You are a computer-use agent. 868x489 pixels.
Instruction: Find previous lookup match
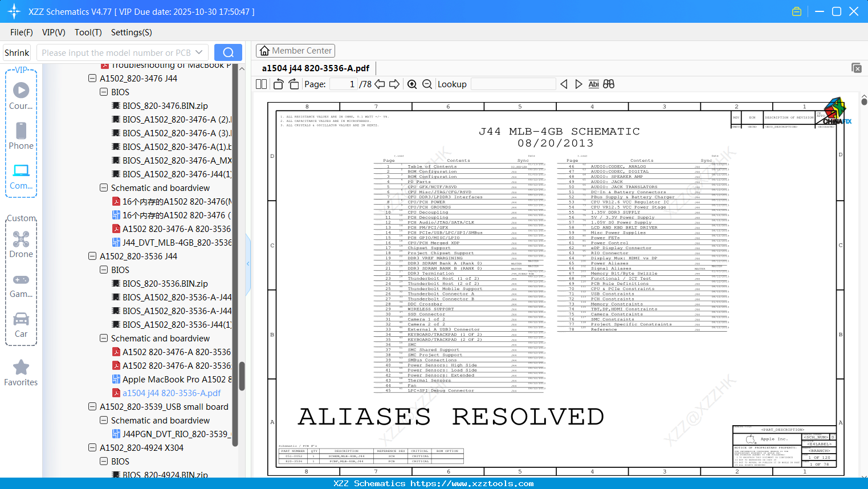(x=564, y=84)
